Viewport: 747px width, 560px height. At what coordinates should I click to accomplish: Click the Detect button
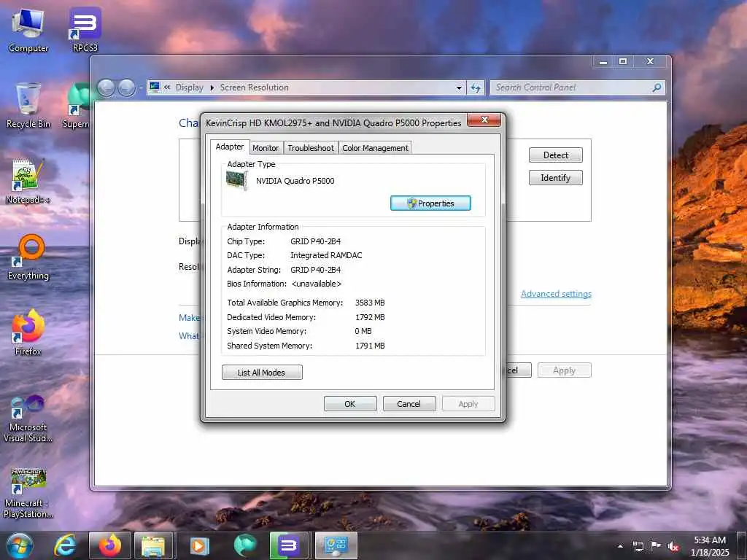coord(555,155)
